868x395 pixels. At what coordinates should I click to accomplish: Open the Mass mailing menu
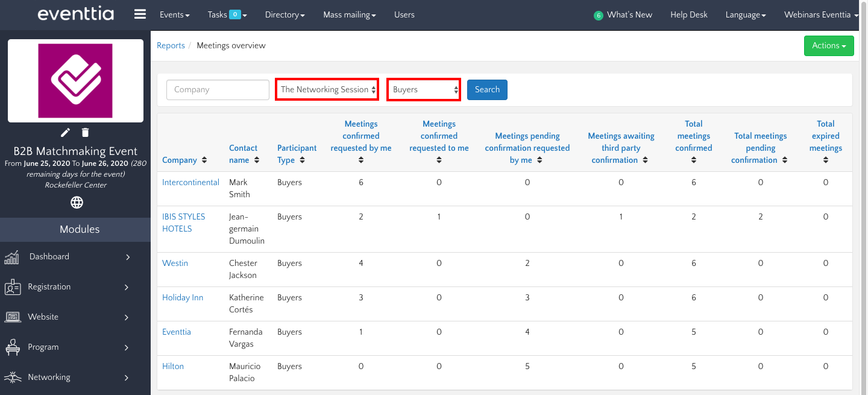click(350, 14)
